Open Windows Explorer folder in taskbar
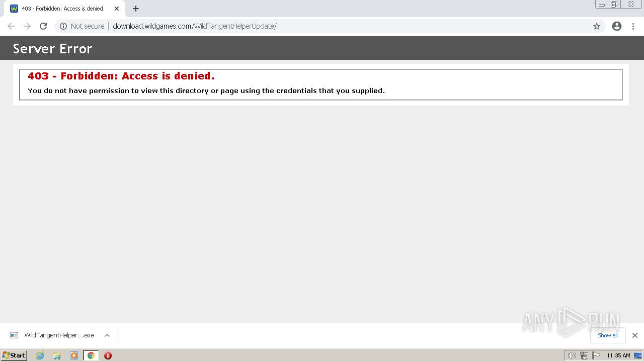The width and height of the screenshot is (644, 362). pyautogui.click(x=57, y=355)
